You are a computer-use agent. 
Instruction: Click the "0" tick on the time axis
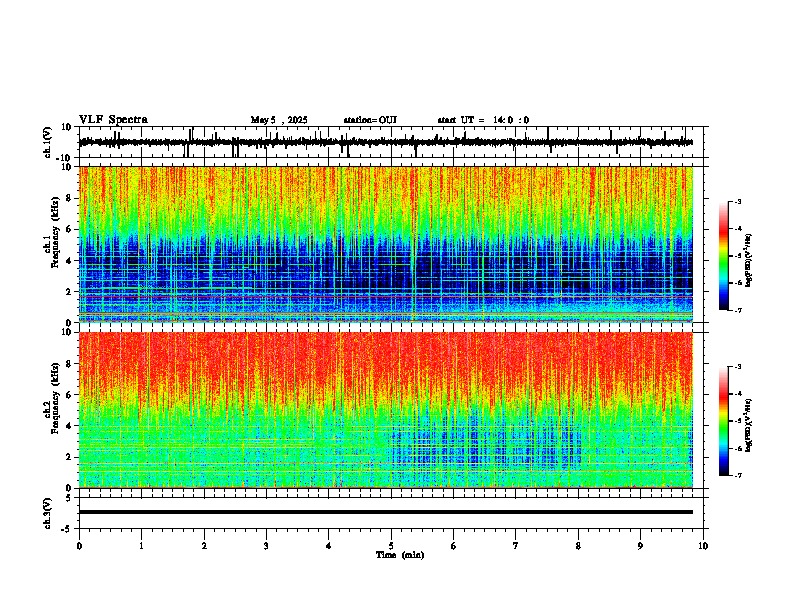(79, 546)
